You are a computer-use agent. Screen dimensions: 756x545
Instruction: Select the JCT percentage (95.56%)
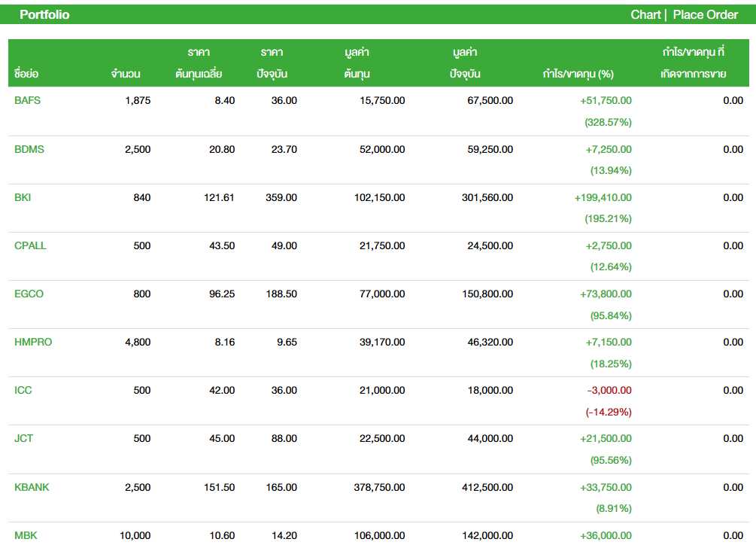click(x=611, y=460)
